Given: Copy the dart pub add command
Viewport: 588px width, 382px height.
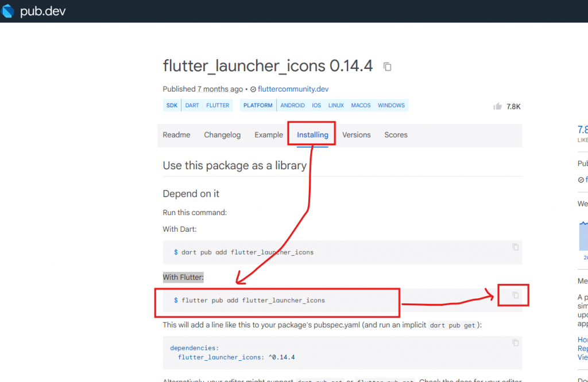Looking at the screenshot, I should point(515,247).
